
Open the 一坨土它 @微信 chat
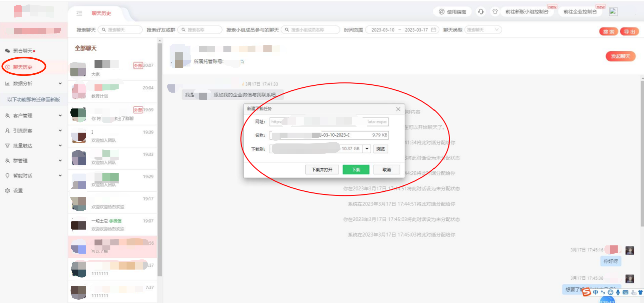[x=113, y=225]
